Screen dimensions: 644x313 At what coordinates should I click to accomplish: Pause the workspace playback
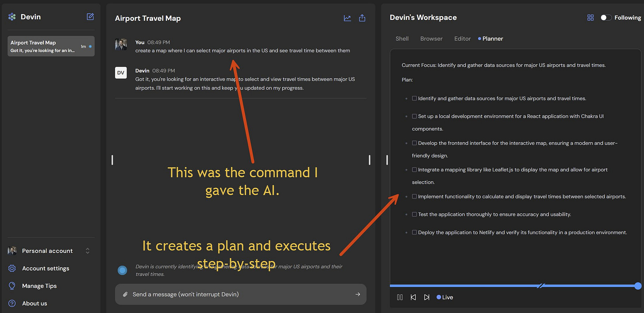pyautogui.click(x=400, y=298)
